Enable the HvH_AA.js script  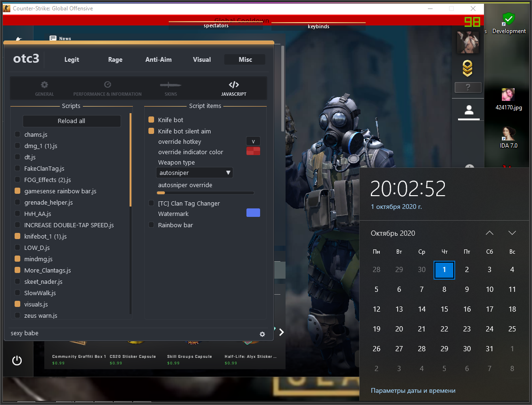tap(17, 214)
